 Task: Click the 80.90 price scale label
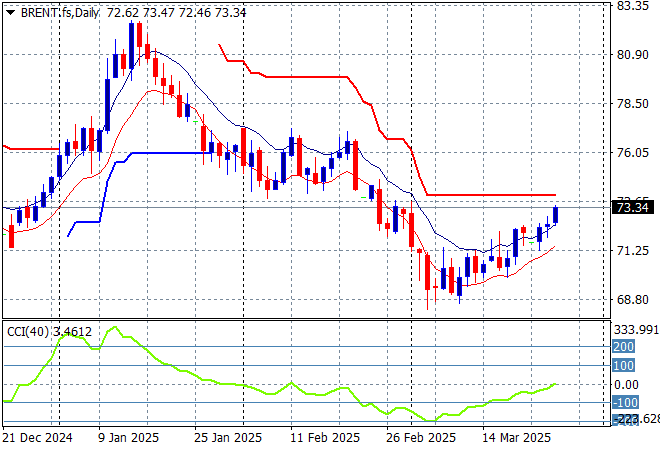(x=632, y=55)
